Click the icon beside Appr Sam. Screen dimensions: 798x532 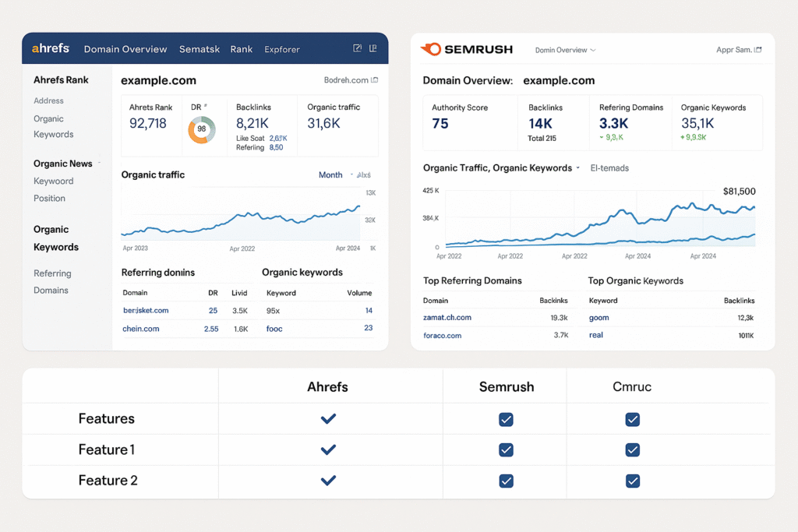tap(757, 49)
